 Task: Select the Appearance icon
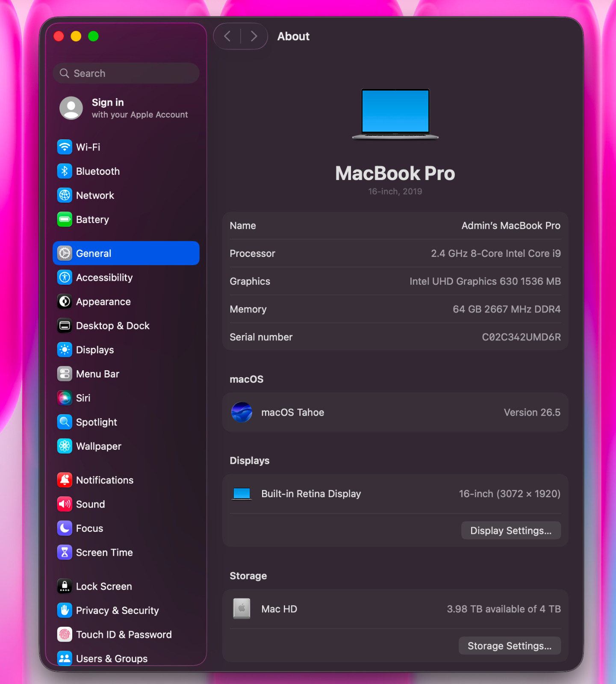click(x=65, y=301)
